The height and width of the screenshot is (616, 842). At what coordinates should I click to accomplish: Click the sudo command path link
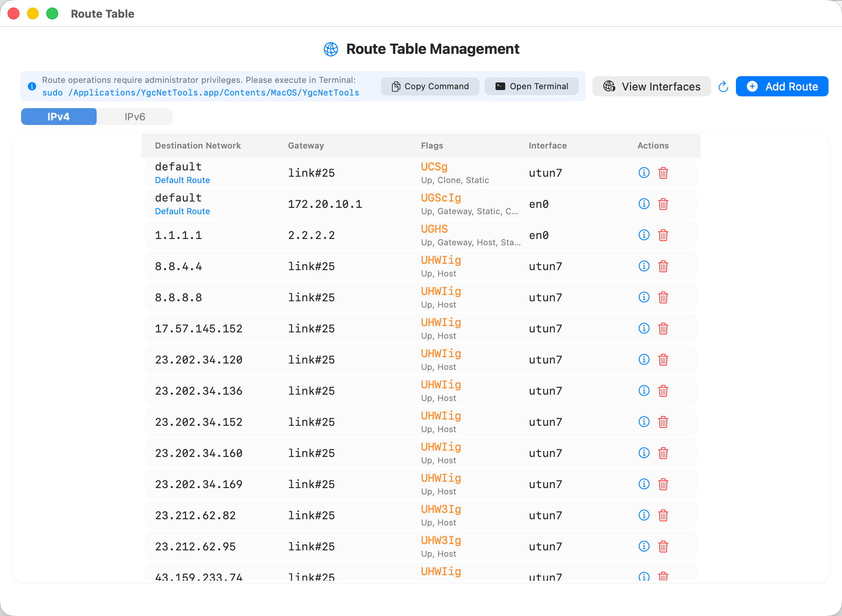(x=200, y=93)
